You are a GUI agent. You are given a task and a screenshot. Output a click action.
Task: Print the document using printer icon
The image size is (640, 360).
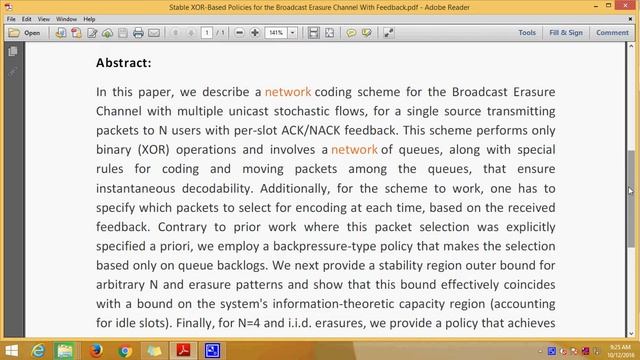click(x=138, y=33)
